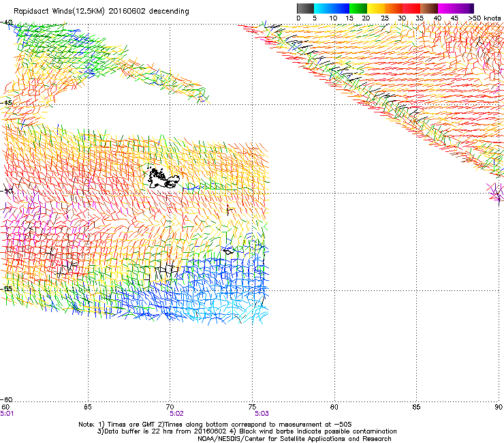Click the small black island outline near 53S 73.5E

pyautogui.click(x=229, y=251)
